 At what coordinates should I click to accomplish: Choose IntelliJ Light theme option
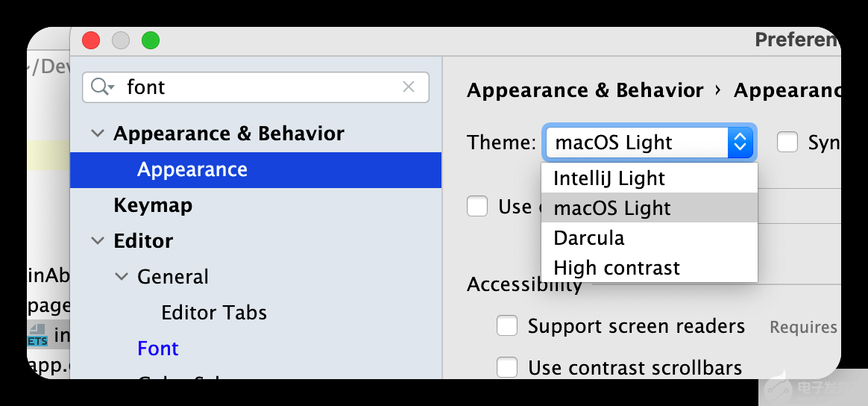tap(609, 178)
